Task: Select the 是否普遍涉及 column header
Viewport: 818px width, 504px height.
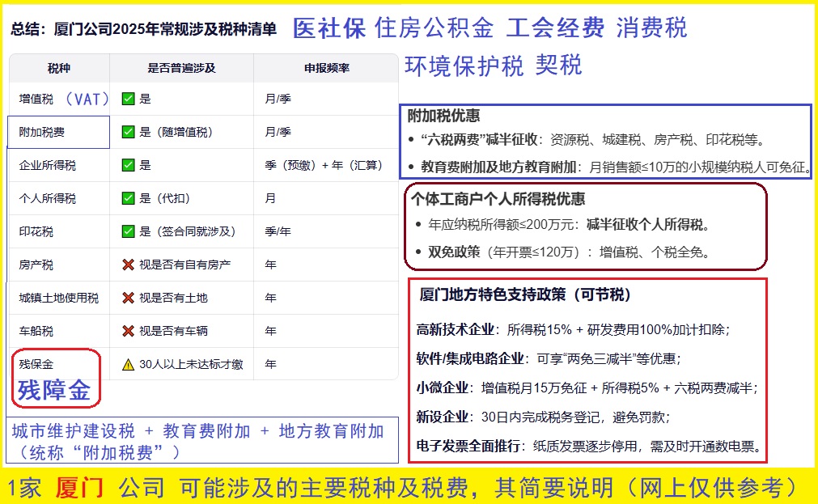Action: [x=181, y=68]
